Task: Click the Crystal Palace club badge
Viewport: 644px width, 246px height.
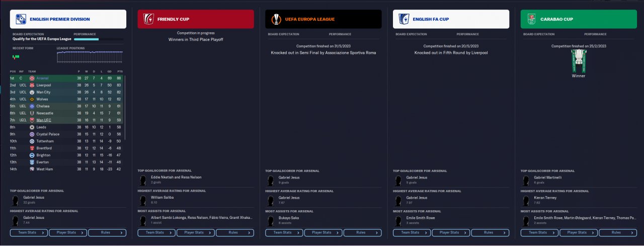Action: [x=32, y=135]
